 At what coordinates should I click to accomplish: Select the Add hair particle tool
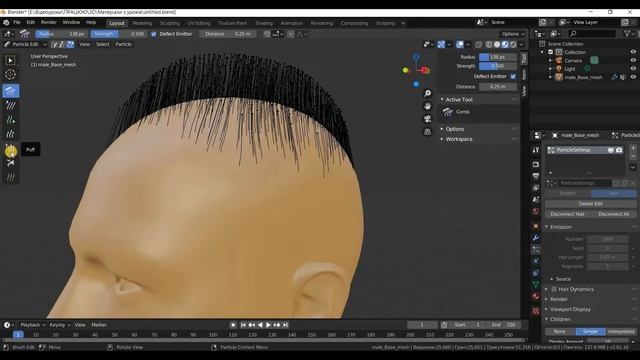point(11,120)
